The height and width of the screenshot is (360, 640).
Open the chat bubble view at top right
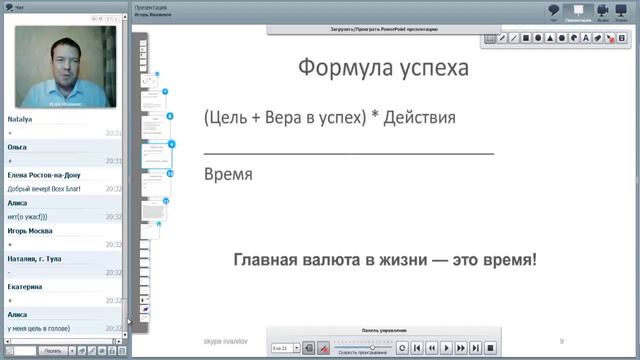(554, 12)
